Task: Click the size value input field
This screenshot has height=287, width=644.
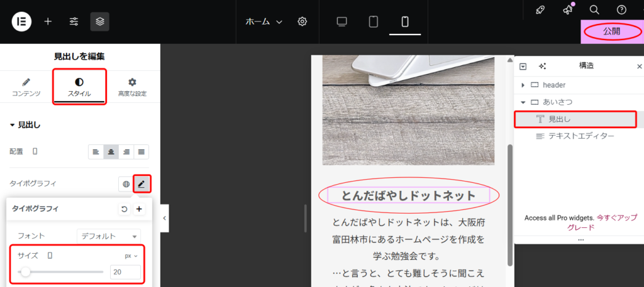Action: (125, 272)
